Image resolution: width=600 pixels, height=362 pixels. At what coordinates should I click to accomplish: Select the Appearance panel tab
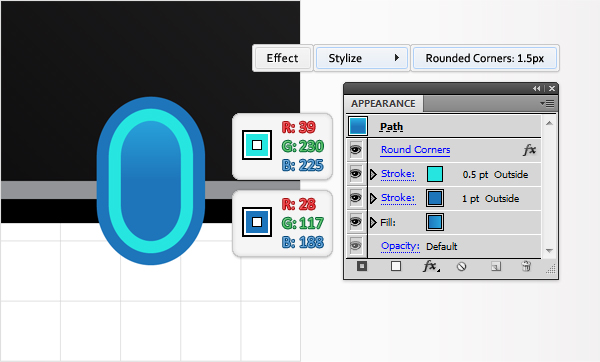click(383, 104)
